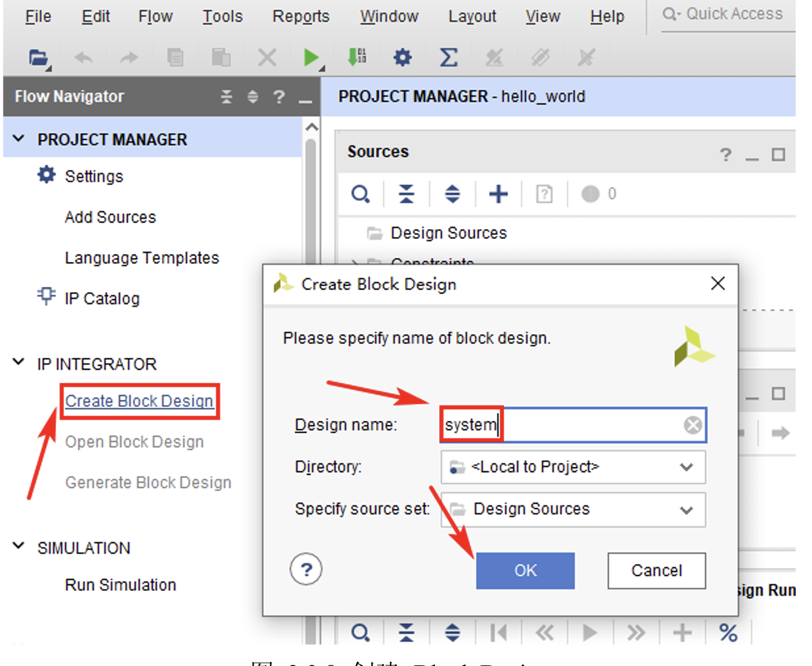Click Open Block Design entry
Image resolution: width=812 pixels, height=666 pixels.
click(134, 441)
